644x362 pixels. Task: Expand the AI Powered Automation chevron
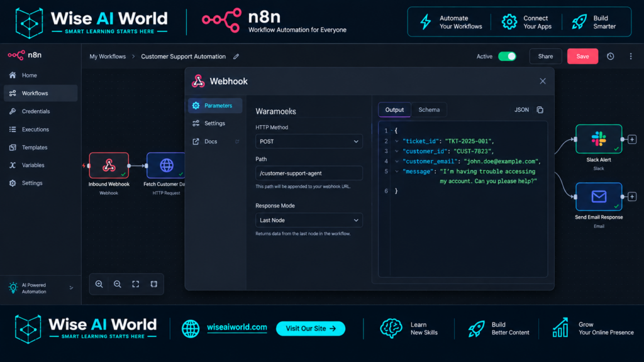(x=71, y=288)
